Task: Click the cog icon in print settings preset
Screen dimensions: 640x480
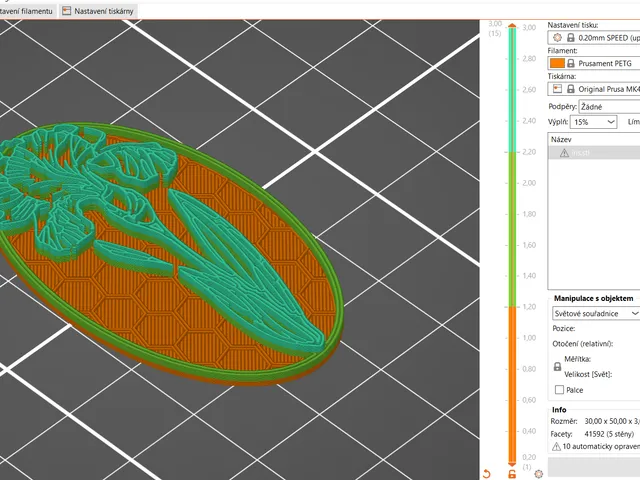Action: [557, 38]
